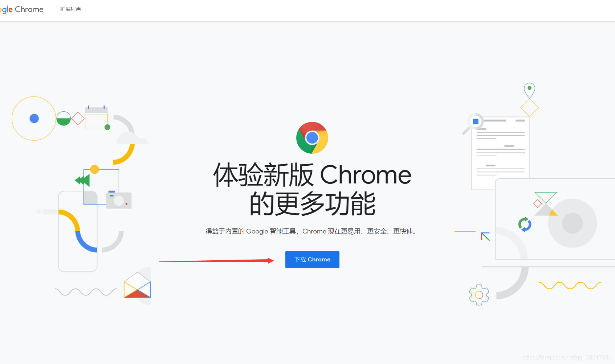Click the blue dot inside yellow circle
The width and height of the screenshot is (615, 364).
(34, 119)
